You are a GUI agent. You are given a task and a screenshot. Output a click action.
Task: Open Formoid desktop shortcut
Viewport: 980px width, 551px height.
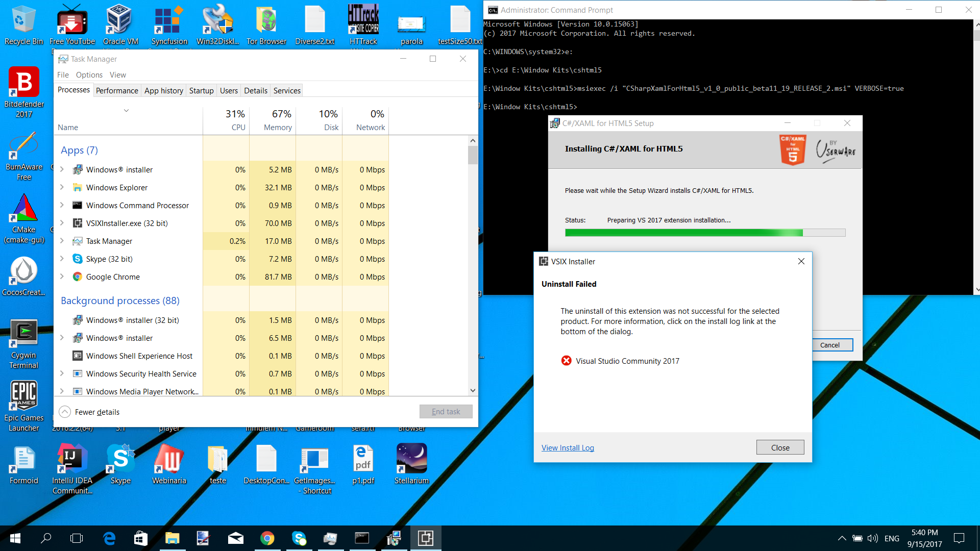[x=23, y=464]
